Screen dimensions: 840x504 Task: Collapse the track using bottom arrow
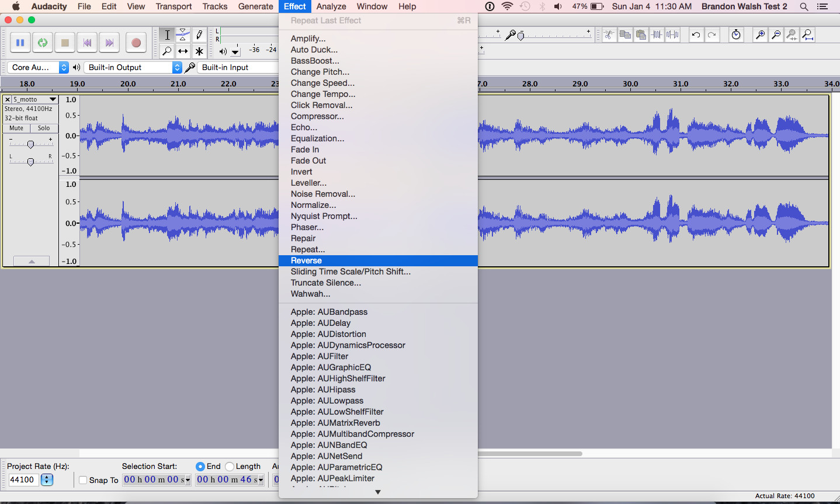click(32, 261)
